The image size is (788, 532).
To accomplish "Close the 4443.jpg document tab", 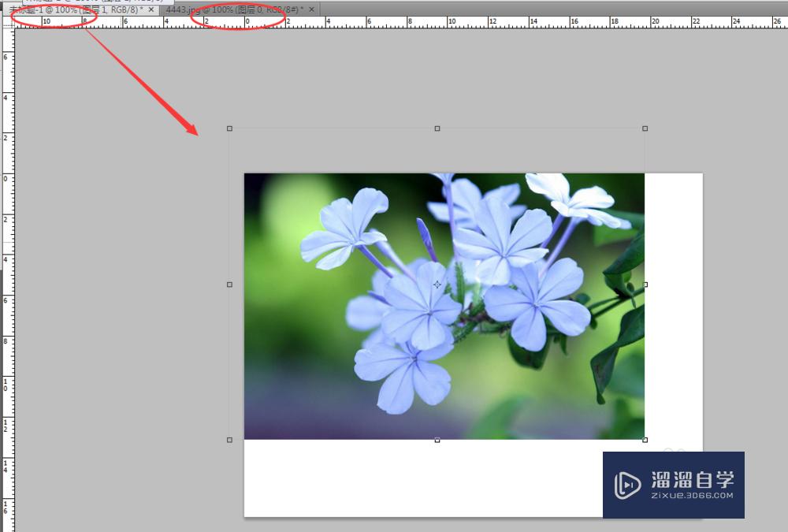I will [311, 9].
